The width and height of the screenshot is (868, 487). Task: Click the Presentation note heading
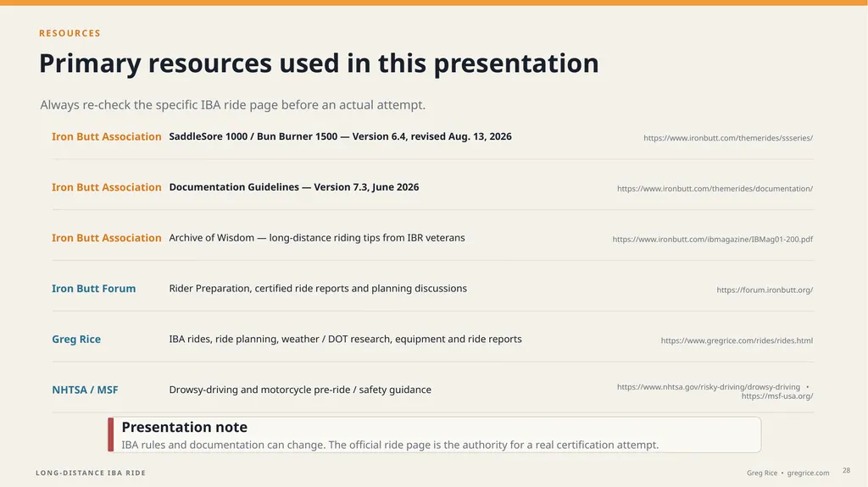tap(184, 427)
